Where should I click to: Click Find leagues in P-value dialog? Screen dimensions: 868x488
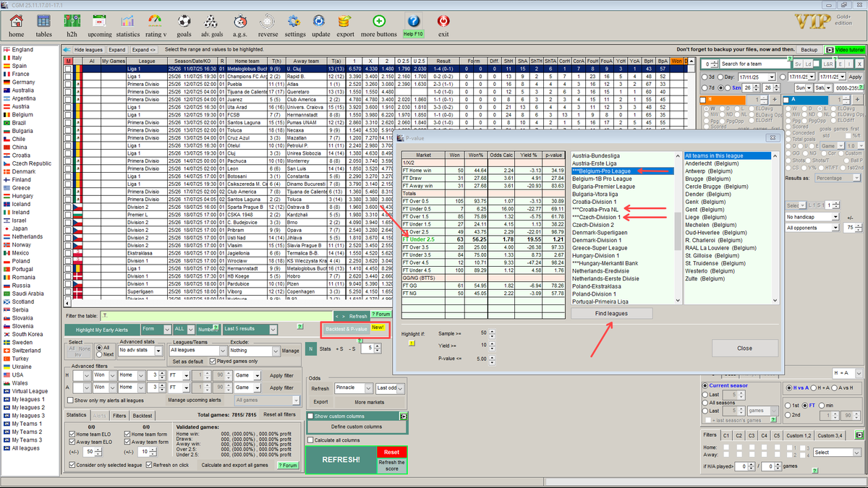pyautogui.click(x=611, y=313)
